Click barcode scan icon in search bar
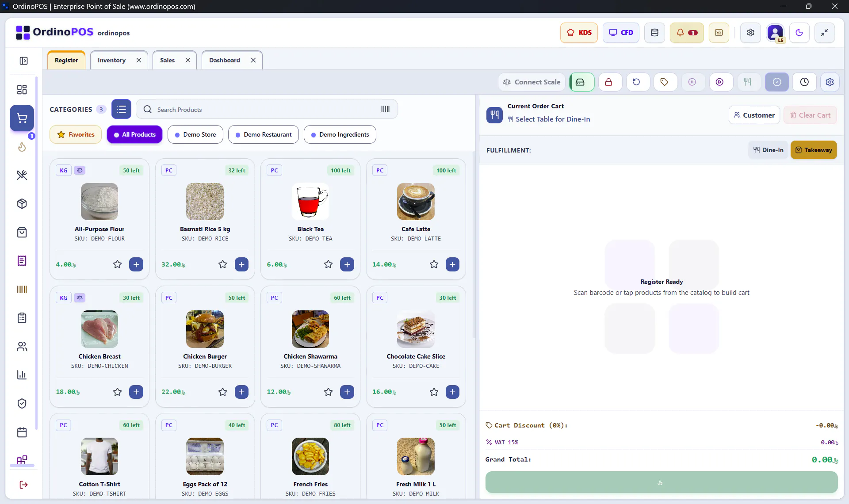Image resolution: width=849 pixels, height=504 pixels. (x=386, y=109)
